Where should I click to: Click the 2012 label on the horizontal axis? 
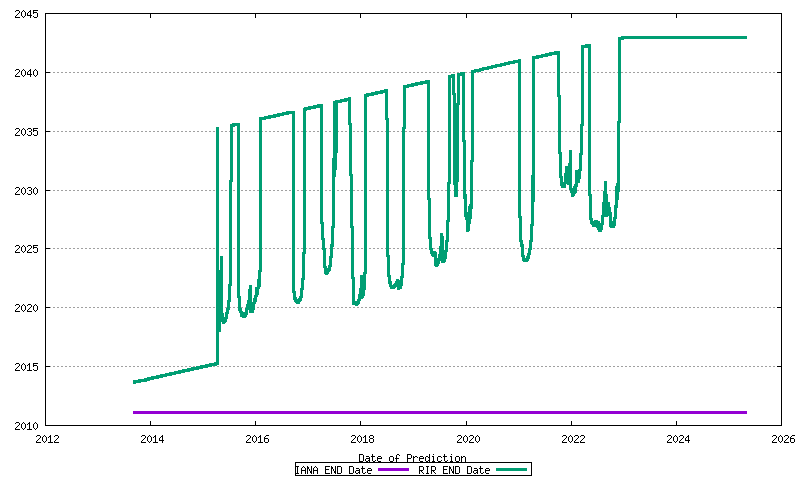47,438
